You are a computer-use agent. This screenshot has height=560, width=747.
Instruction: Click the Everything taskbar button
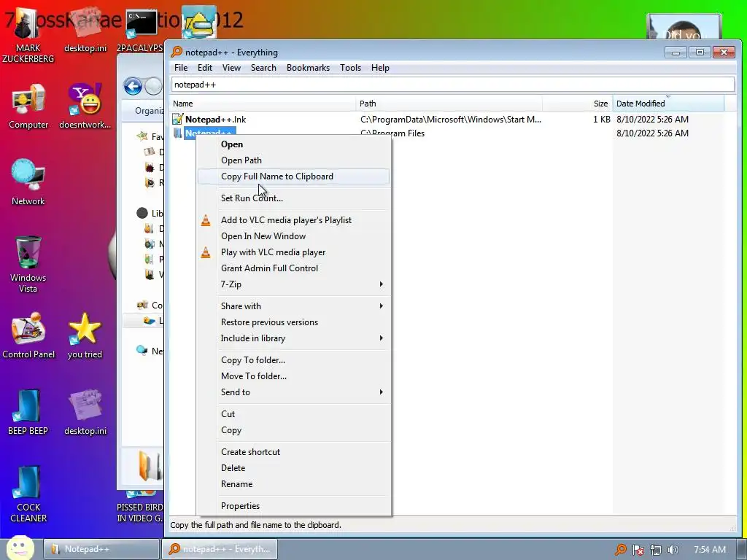(x=219, y=549)
